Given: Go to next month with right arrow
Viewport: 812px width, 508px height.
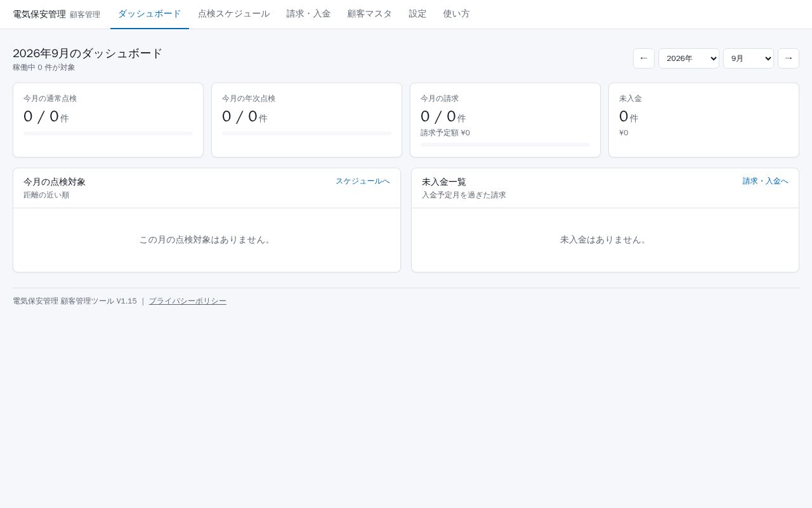Looking at the screenshot, I should tap(789, 58).
